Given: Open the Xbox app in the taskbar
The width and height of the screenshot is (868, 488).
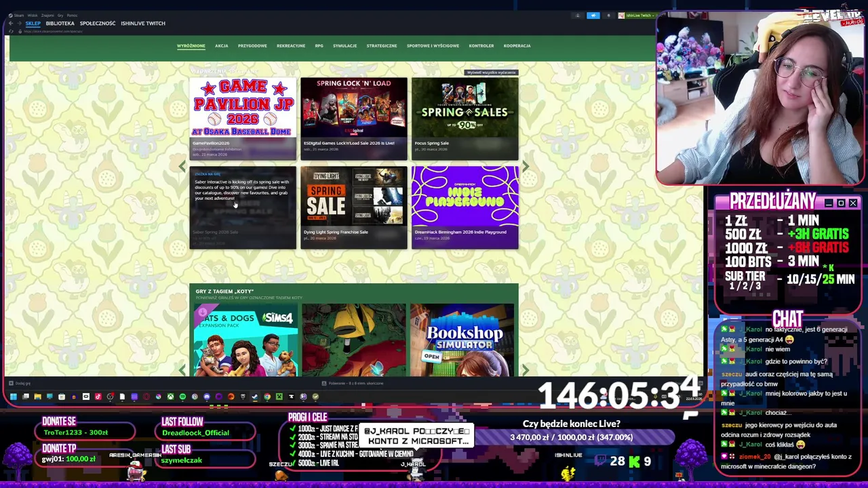Looking at the screenshot, I should click(x=170, y=396).
